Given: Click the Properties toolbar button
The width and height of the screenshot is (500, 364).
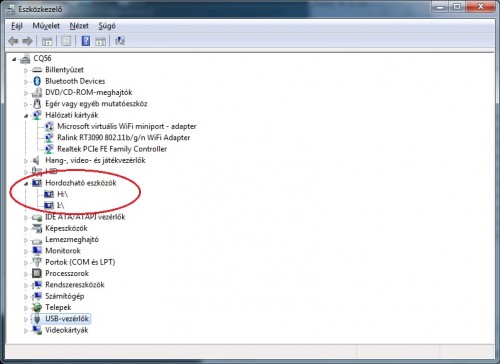Looking at the screenshot, I should coord(66,41).
